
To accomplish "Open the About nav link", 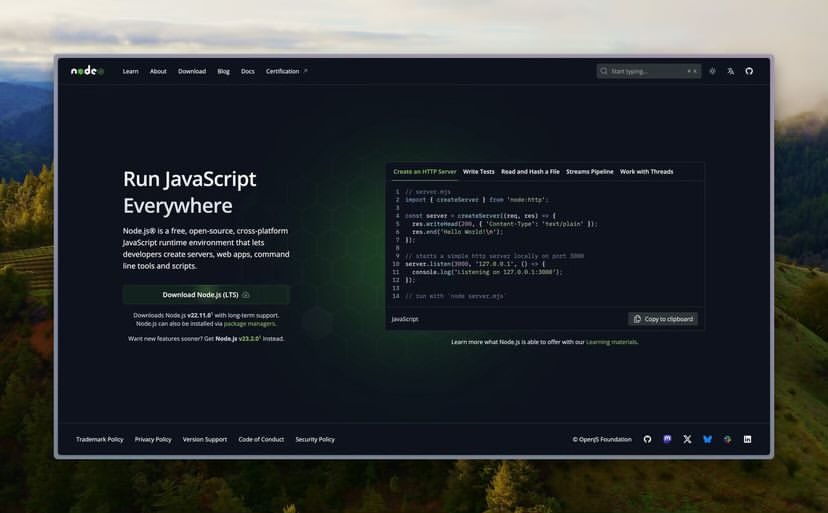I will [x=158, y=71].
